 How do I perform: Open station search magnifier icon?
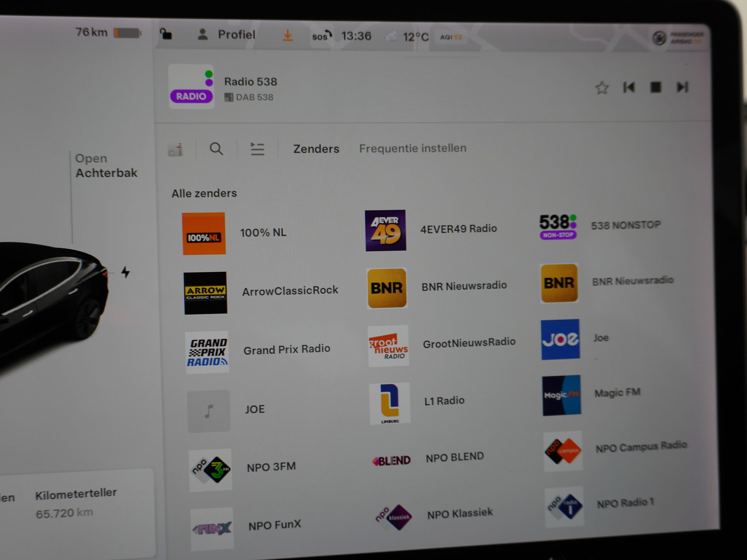click(x=216, y=149)
